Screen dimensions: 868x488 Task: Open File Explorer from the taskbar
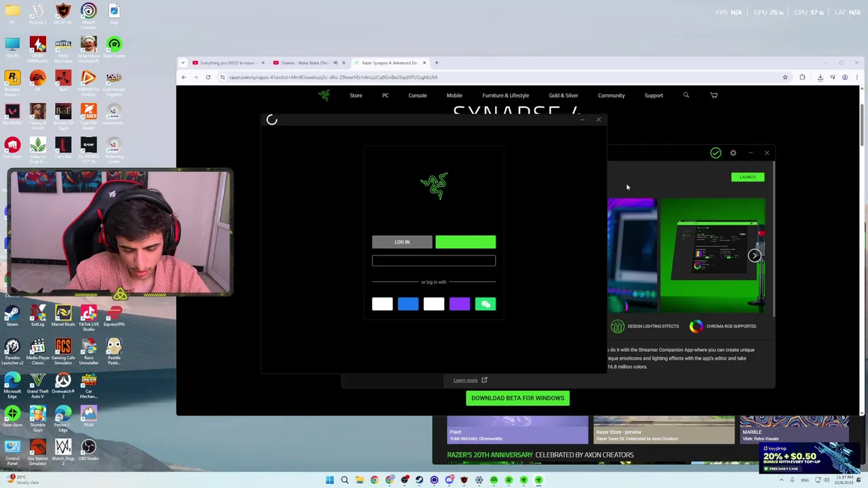tap(359, 480)
